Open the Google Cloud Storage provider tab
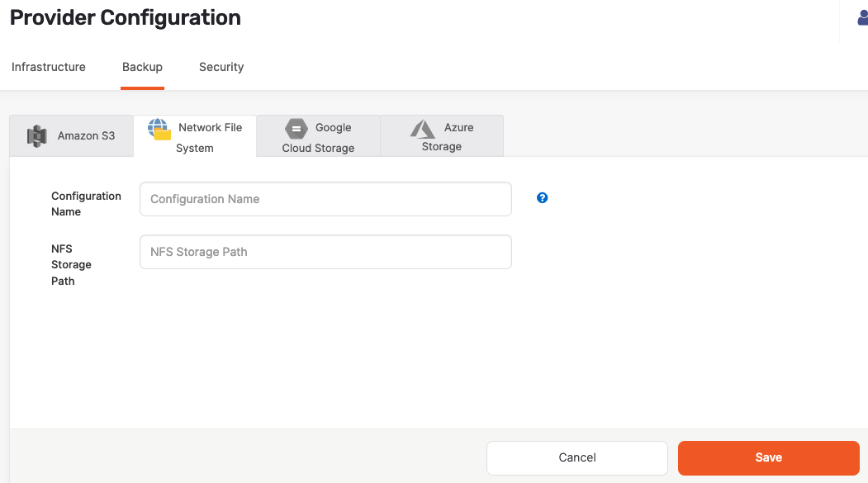The height and width of the screenshot is (483, 868). point(317,136)
